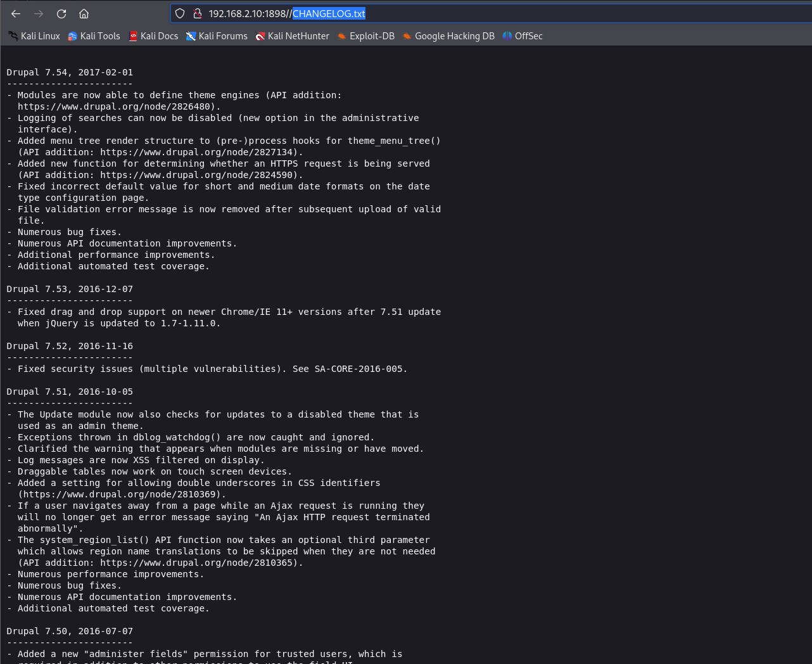Open the Google Hacking DB bookmark
The image size is (812, 664).
click(448, 36)
